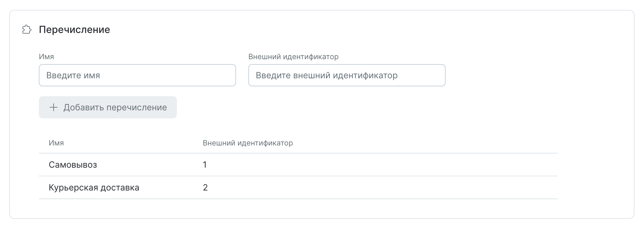The image size is (644, 225).
Task: Click the identifier value 2 next to Курьерская доставка
Action: click(204, 187)
